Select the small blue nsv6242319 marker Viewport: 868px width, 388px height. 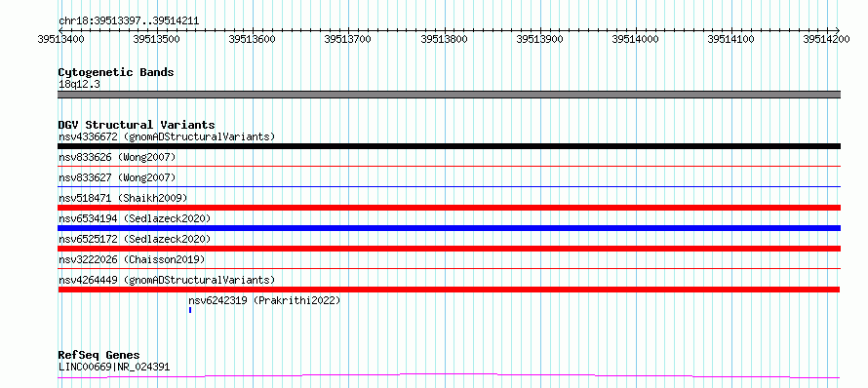pyautogui.click(x=190, y=310)
